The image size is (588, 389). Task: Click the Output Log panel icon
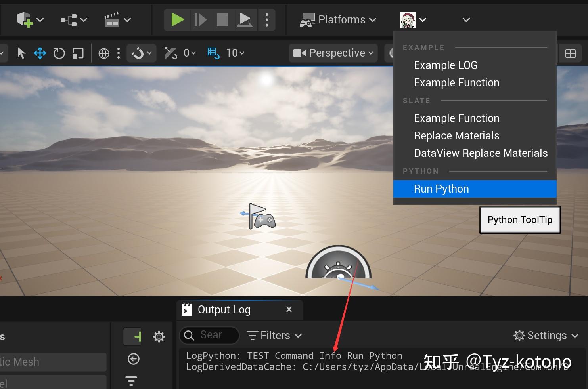[187, 309]
